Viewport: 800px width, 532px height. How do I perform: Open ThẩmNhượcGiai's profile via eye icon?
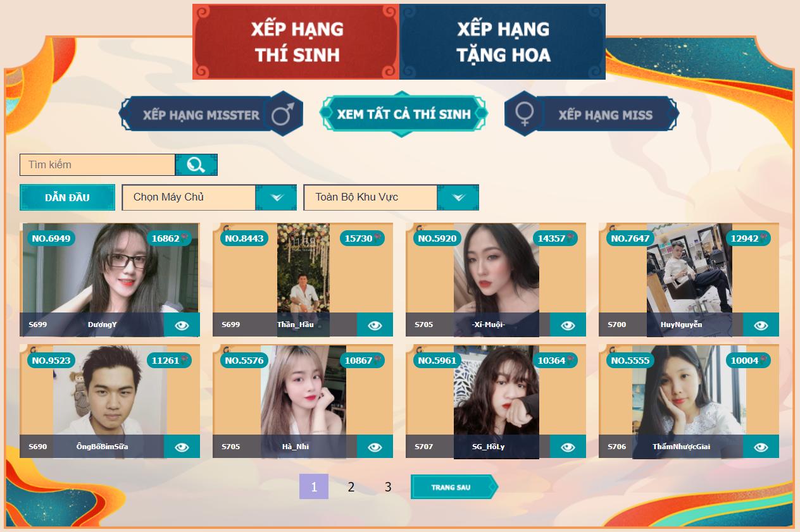click(x=761, y=447)
